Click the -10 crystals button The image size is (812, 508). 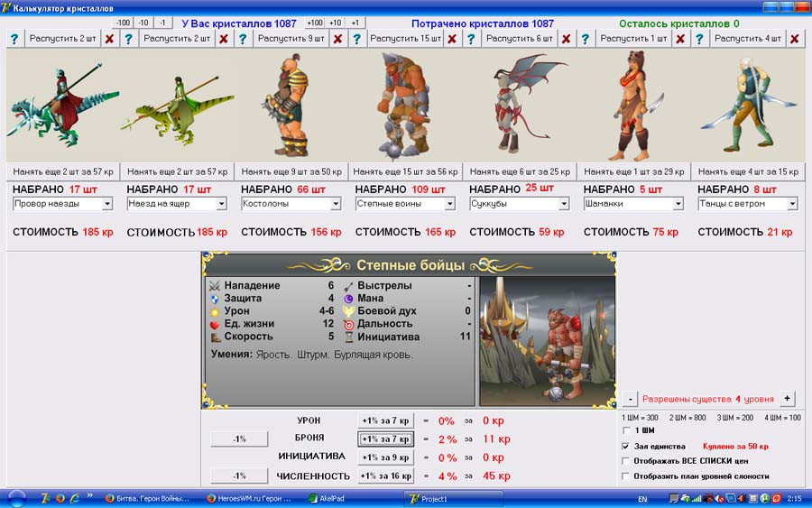click(143, 23)
